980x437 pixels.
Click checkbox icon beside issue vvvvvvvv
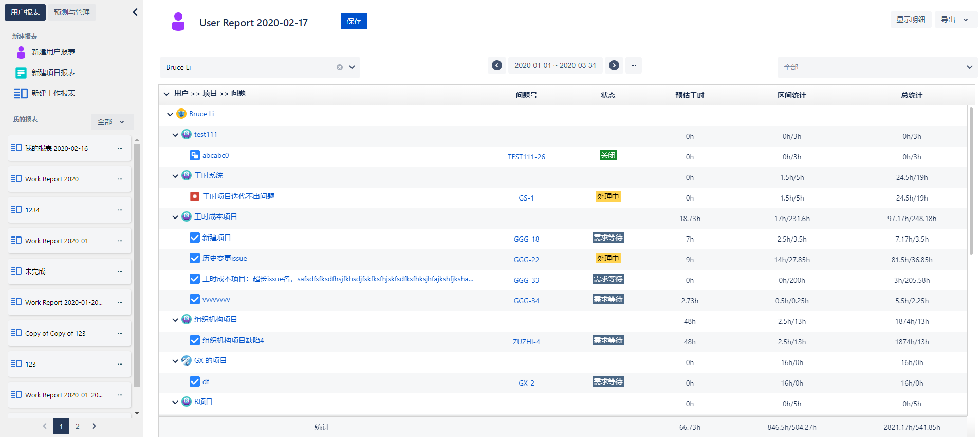coord(195,299)
